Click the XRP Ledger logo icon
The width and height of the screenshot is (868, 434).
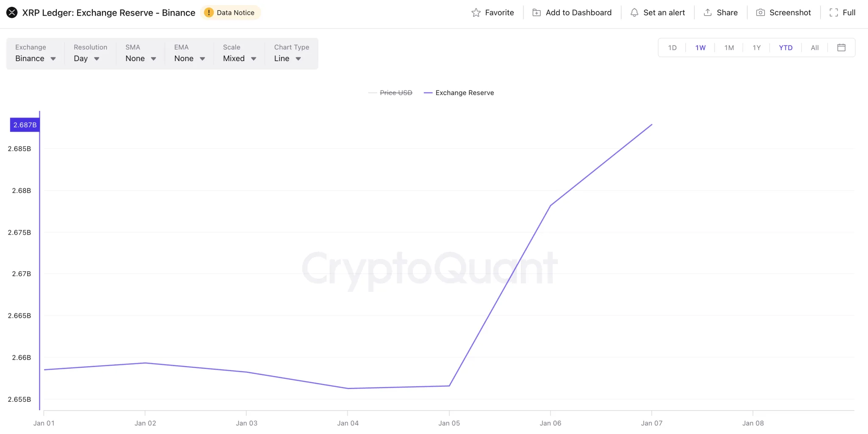tap(12, 12)
